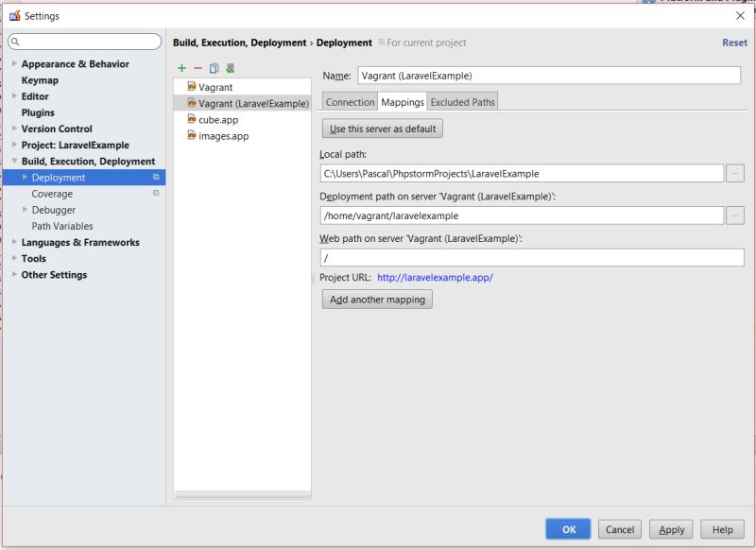Click the minus icon to remove selected server

click(x=197, y=67)
